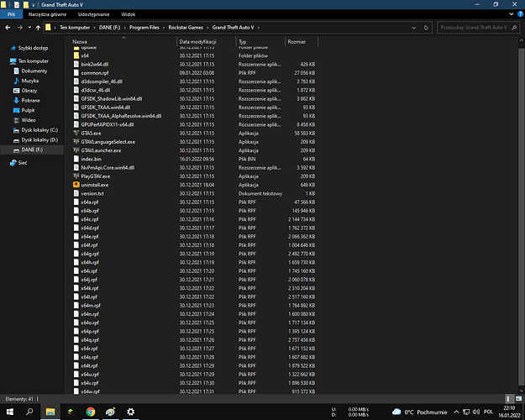Select the version.txt document icon

pyautogui.click(x=76, y=193)
